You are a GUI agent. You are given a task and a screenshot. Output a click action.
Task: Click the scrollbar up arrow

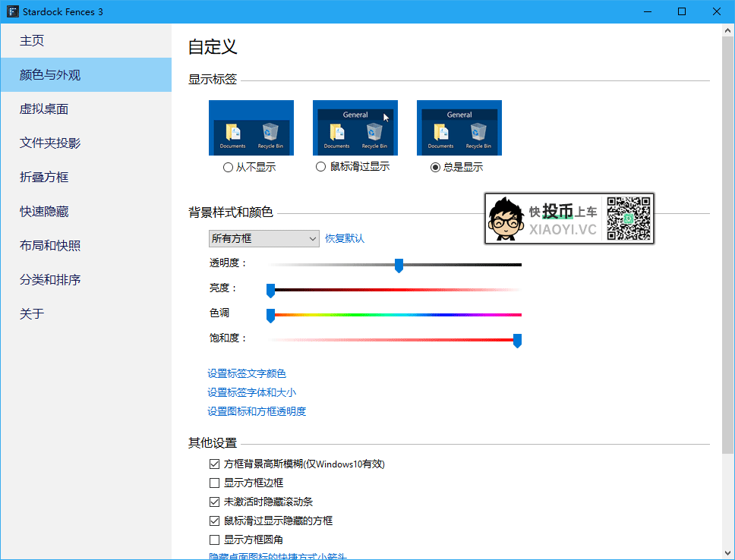point(727,30)
